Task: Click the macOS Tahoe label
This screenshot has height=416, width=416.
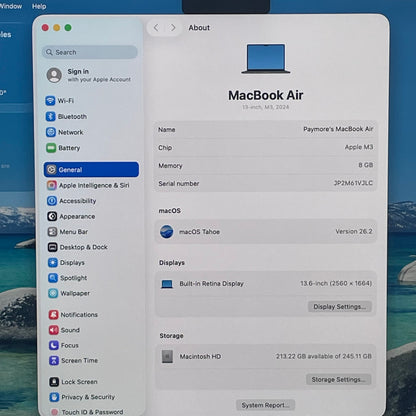Action: click(x=199, y=232)
